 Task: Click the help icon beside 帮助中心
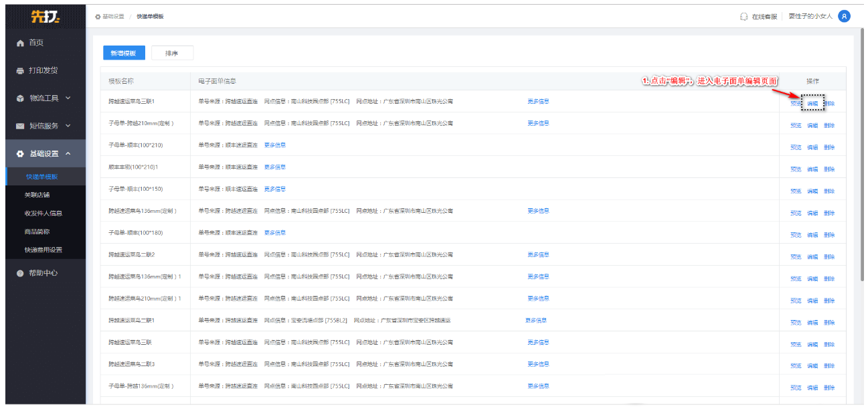[x=20, y=273]
